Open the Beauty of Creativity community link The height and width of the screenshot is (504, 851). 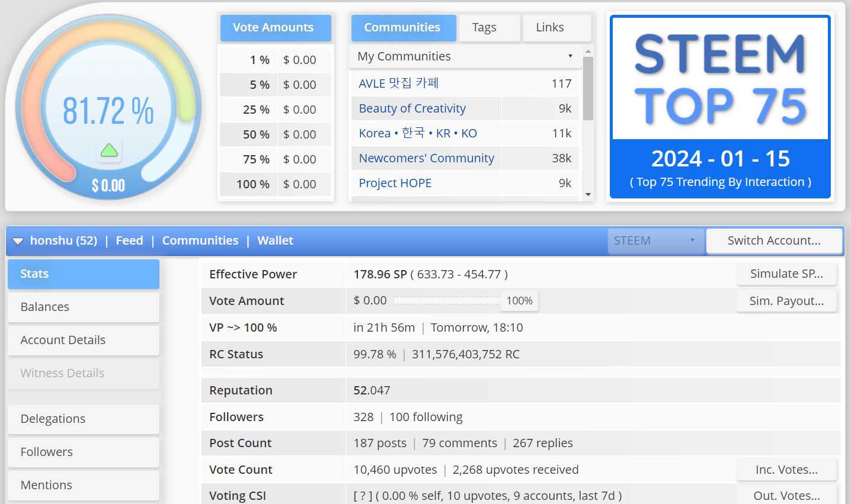(412, 108)
